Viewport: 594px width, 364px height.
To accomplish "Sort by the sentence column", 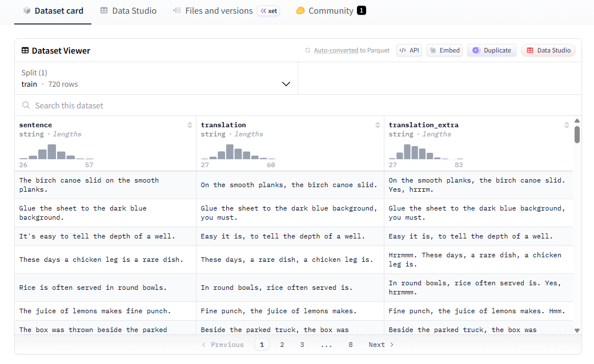I will point(190,126).
